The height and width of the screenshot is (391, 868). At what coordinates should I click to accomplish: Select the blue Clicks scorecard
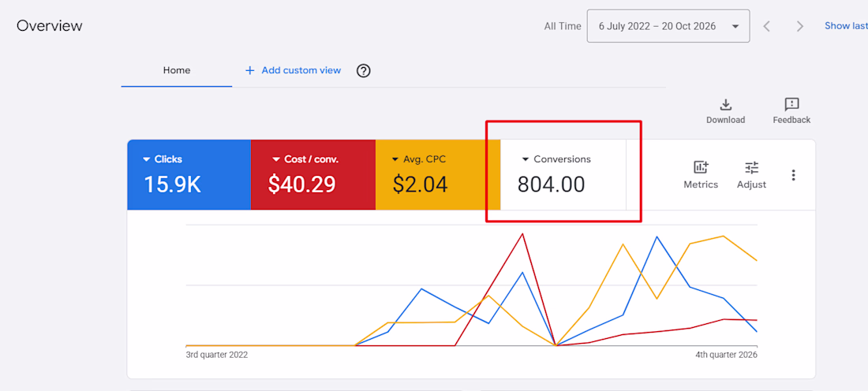tap(189, 175)
